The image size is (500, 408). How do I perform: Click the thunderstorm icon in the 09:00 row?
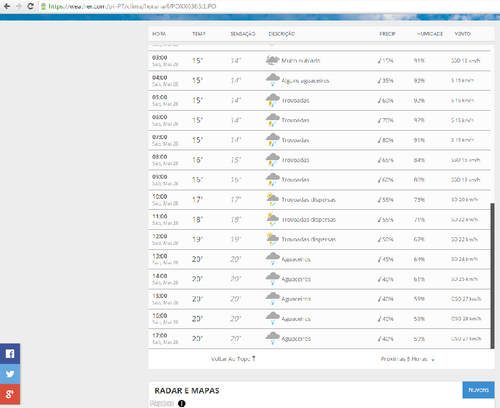coord(272,179)
